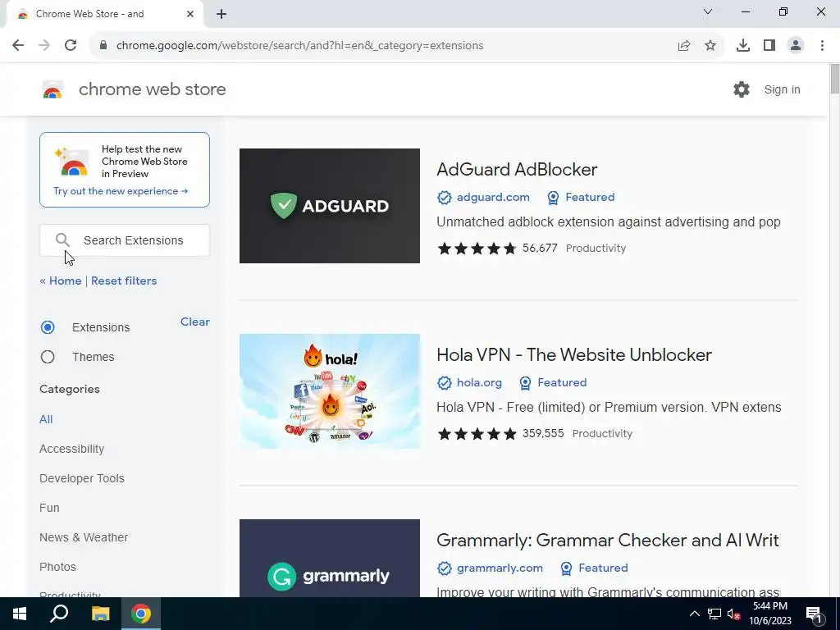Open File Explorer from the taskbar

point(100,614)
